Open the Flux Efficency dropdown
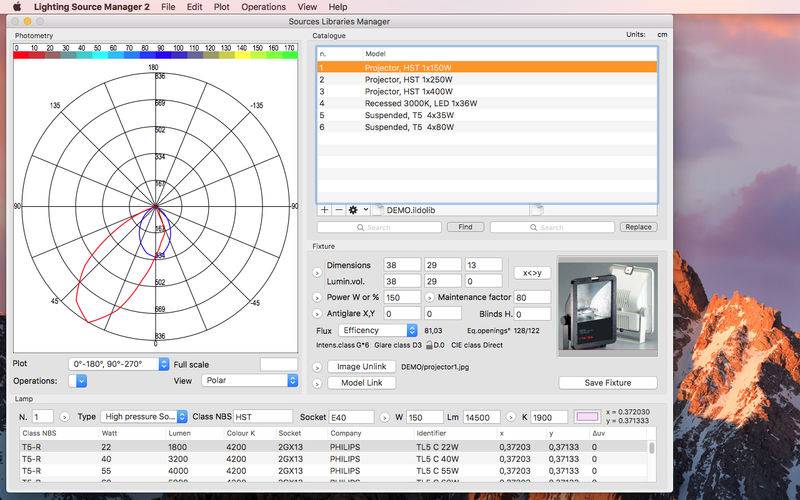 [x=377, y=330]
